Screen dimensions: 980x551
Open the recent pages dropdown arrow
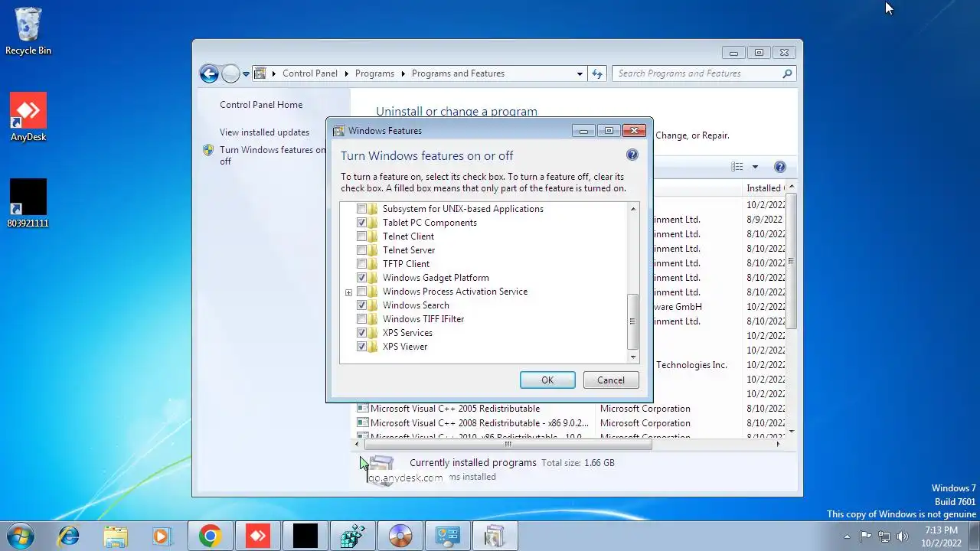tap(247, 74)
